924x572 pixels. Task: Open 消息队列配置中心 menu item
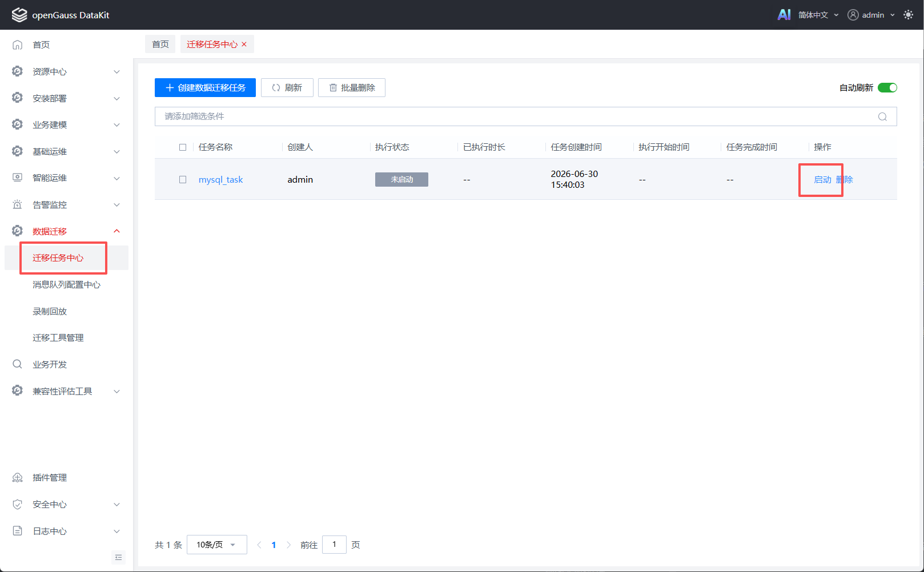66,284
